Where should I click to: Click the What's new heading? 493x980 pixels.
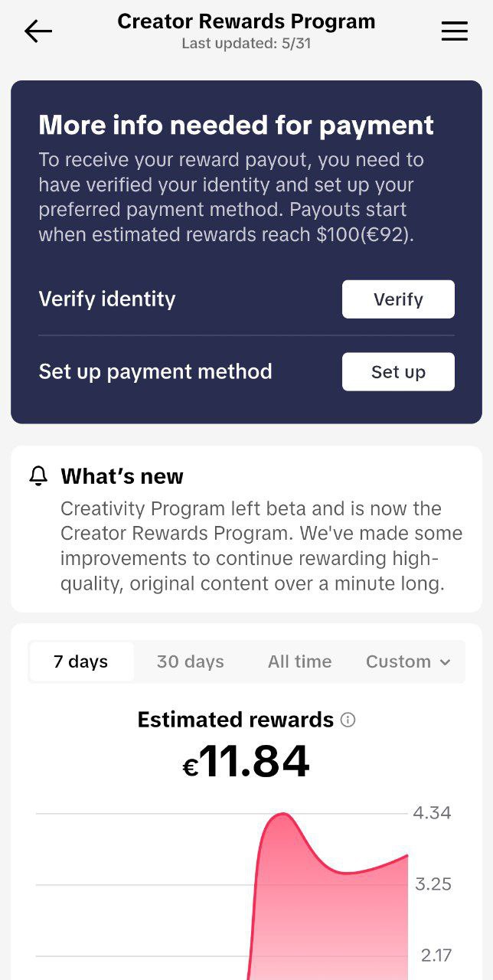122,476
